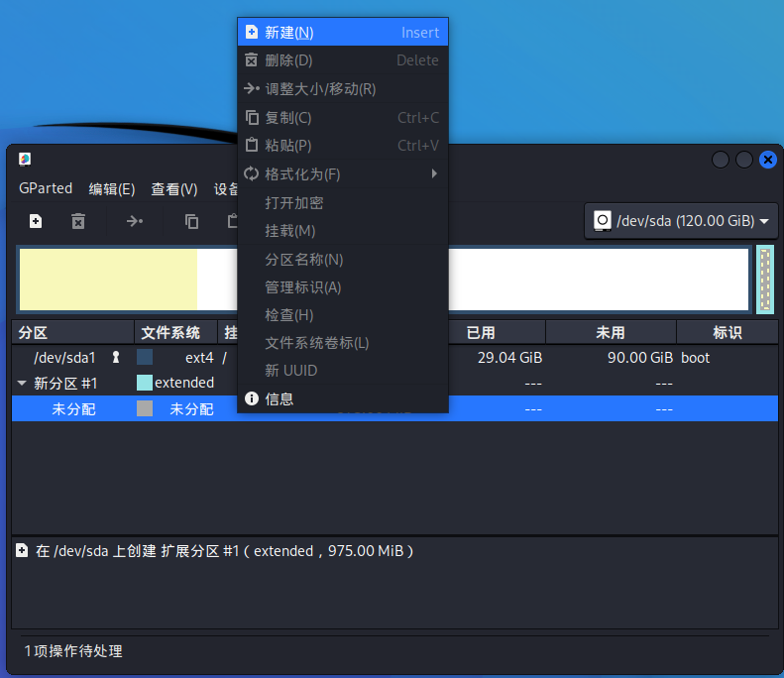Select 分区名称(N) menu entry

[343, 260]
